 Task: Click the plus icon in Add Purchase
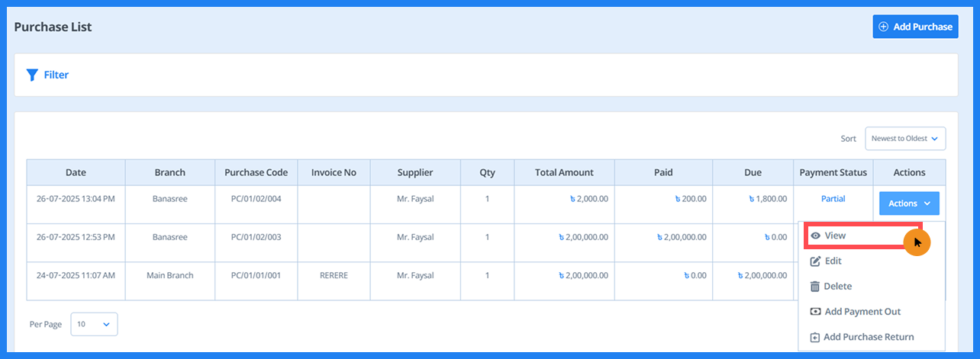(884, 27)
